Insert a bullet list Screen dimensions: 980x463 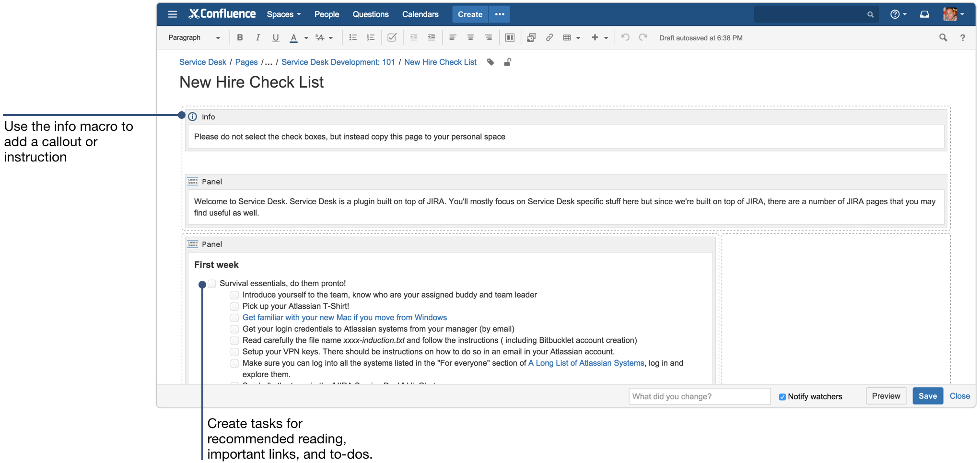pyautogui.click(x=353, y=37)
